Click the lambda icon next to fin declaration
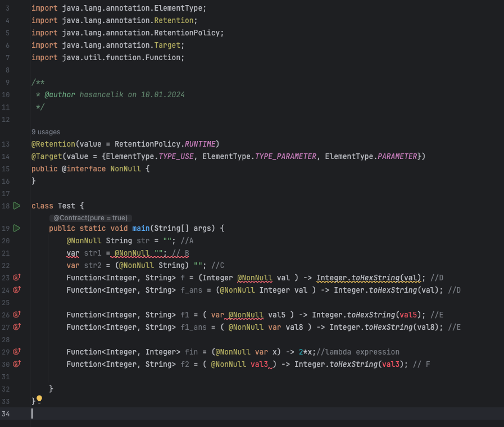 pyautogui.click(x=17, y=352)
